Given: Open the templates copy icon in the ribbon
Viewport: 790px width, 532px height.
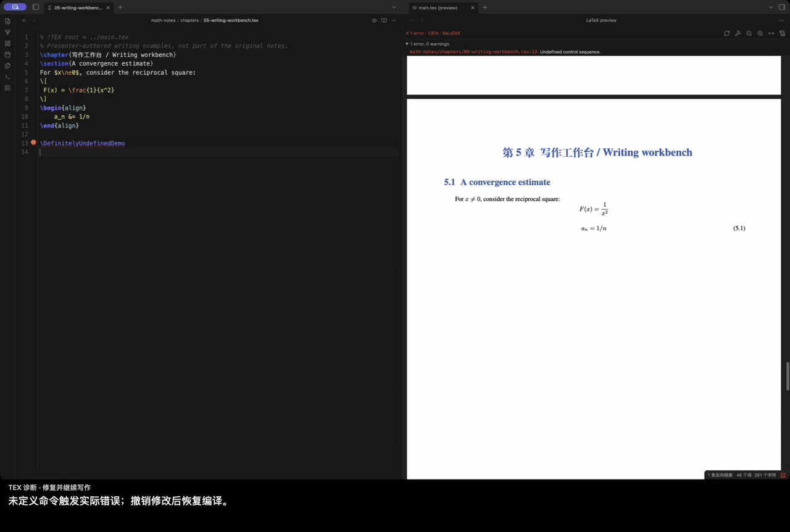Looking at the screenshot, I should [x=7, y=65].
